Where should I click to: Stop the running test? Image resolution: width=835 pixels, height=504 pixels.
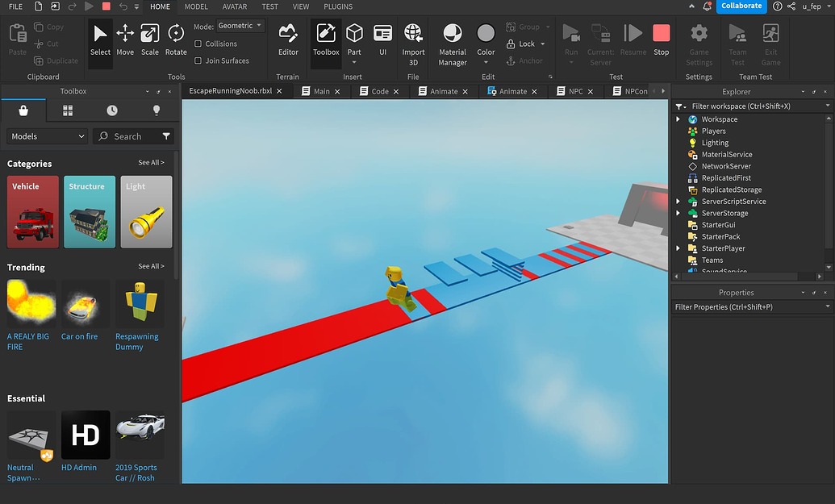(661, 40)
